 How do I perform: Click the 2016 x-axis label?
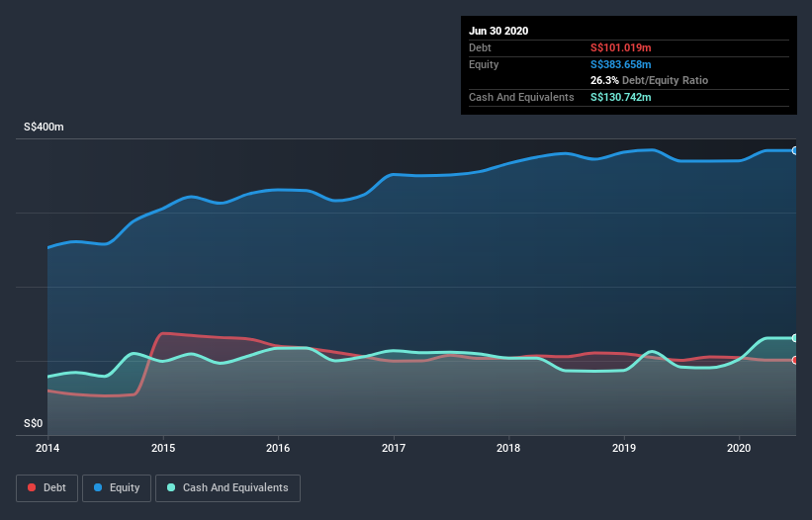(278, 448)
